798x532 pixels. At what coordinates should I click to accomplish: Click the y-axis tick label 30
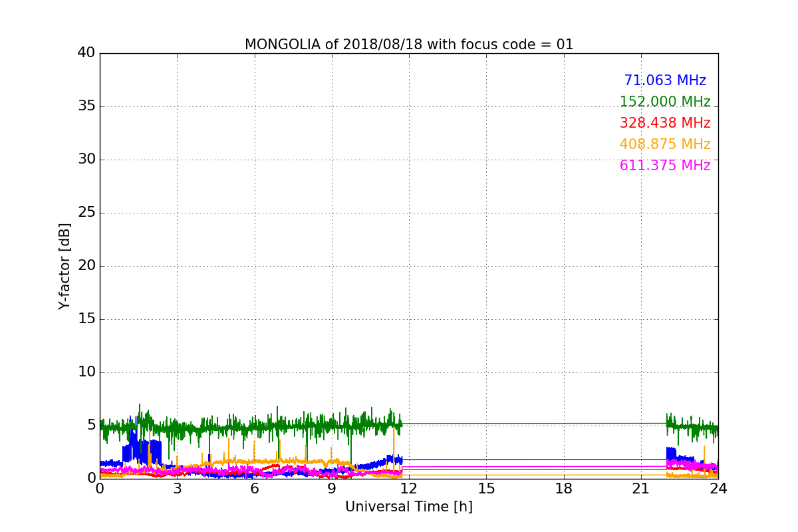86,160
